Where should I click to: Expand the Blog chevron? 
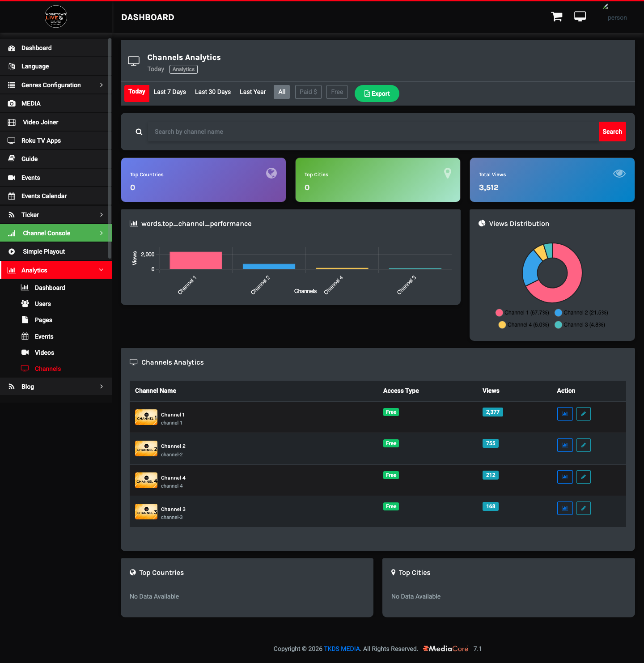(102, 387)
